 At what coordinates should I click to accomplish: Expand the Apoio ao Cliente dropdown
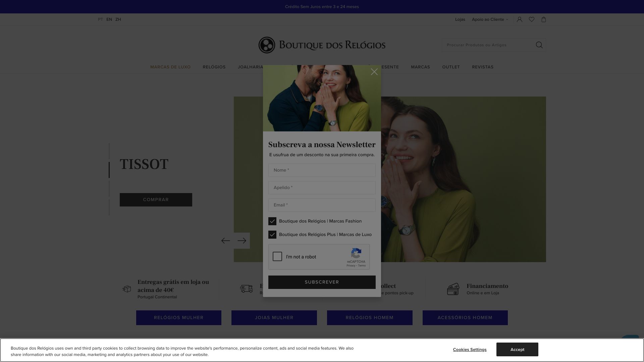tap(490, 19)
